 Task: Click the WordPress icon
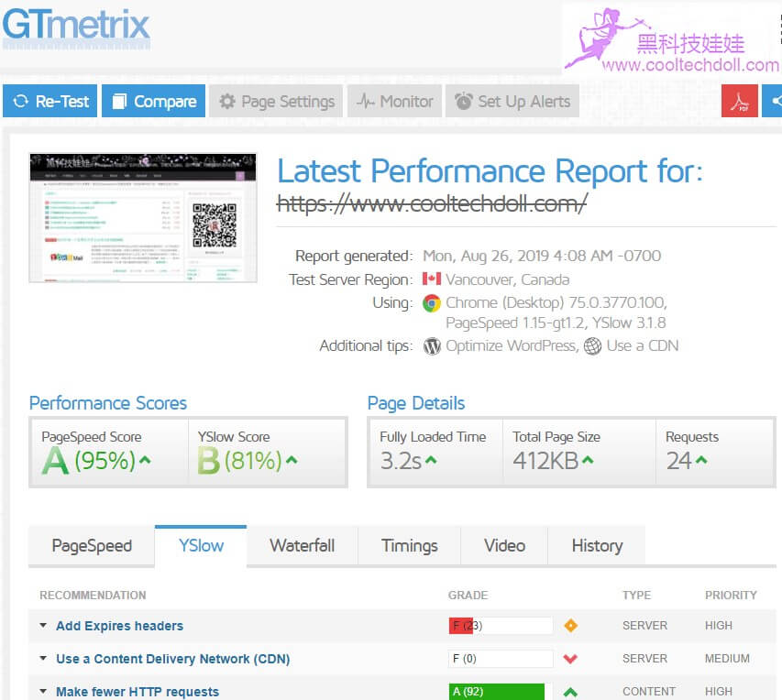(432, 346)
